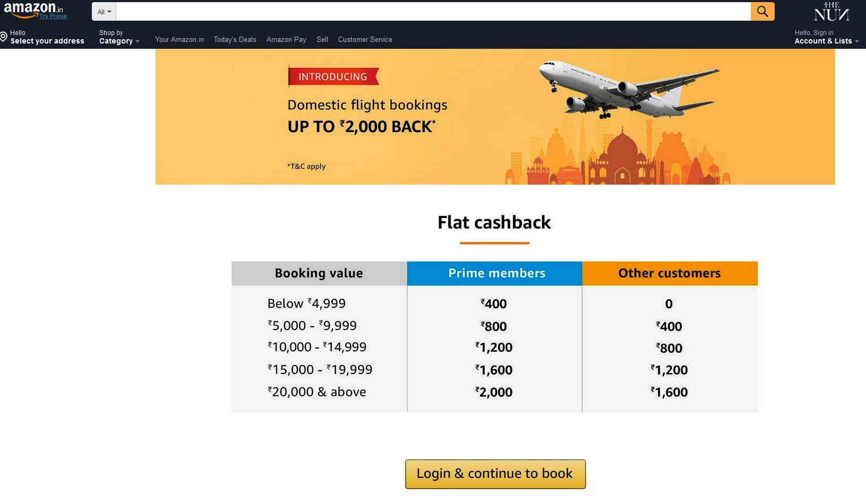The width and height of the screenshot is (866, 504).
Task: Open Customer Service page
Action: point(365,40)
